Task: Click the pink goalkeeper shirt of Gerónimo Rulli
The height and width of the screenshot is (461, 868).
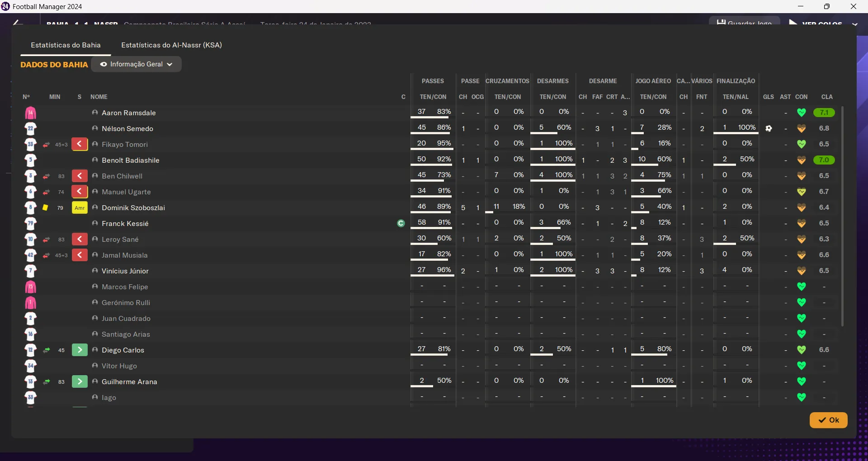Action: (x=31, y=303)
